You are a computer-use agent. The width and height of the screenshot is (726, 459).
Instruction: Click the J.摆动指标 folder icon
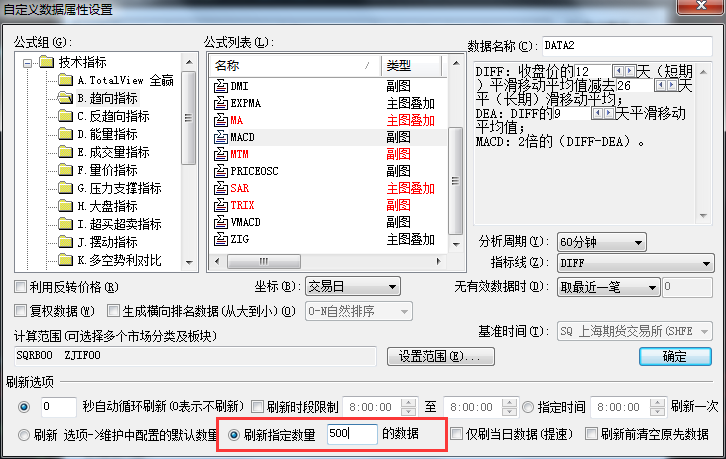[x=65, y=242]
